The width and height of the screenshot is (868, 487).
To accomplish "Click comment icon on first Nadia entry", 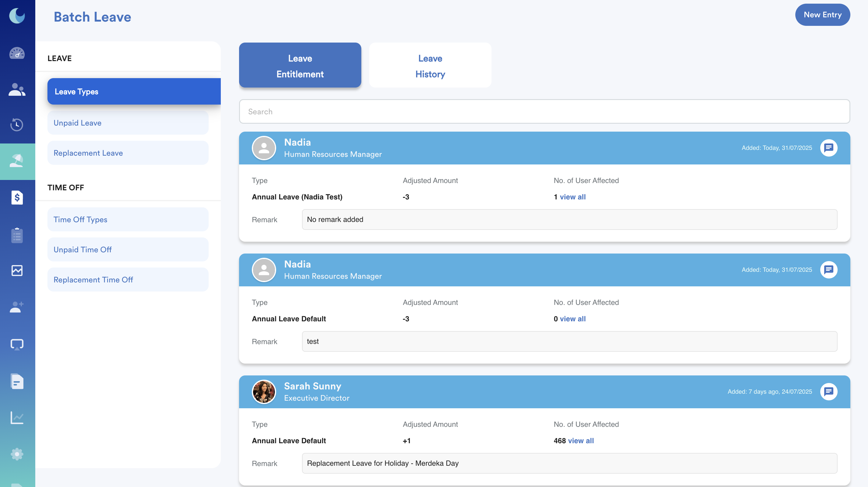I will [x=828, y=148].
